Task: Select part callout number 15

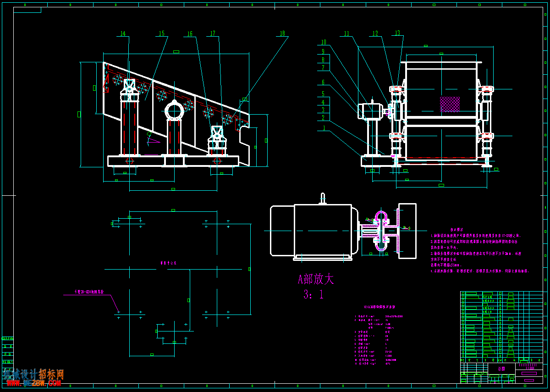Action: [x=161, y=34]
